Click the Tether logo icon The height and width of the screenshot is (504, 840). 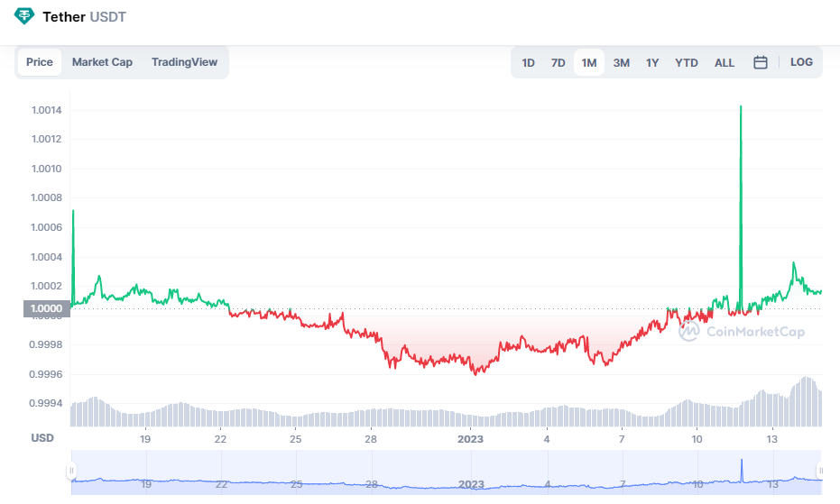(23, 16)
